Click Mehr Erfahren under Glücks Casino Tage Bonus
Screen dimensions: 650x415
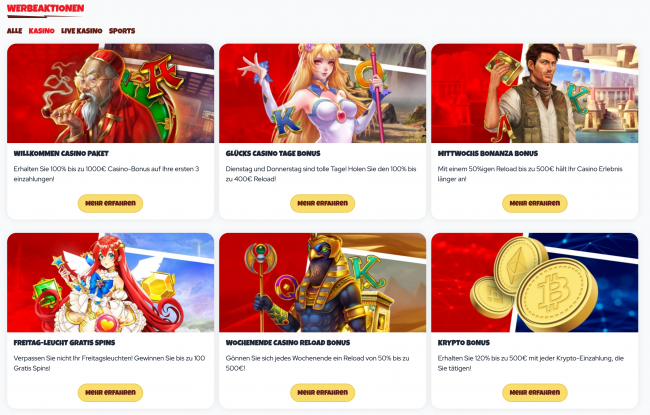(x=323, y=204)
